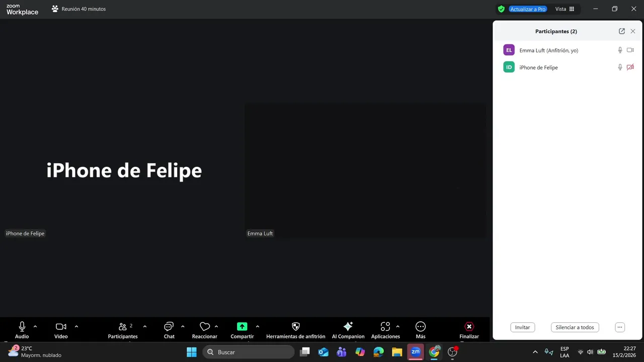The image size is (644, 362).
Task: Toggle the Participantes panel from the toolbar
Action: (123, 330)
